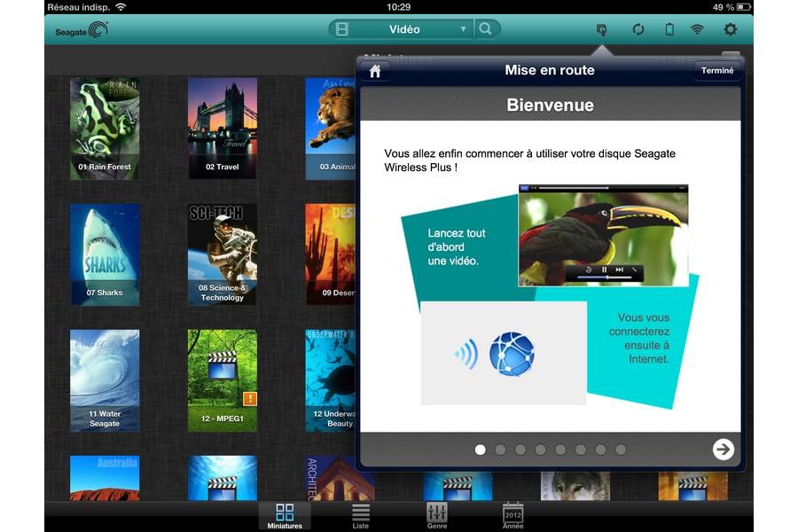798x532 pixels.
Task: Click the Terminé button
Action: [717, 70]
